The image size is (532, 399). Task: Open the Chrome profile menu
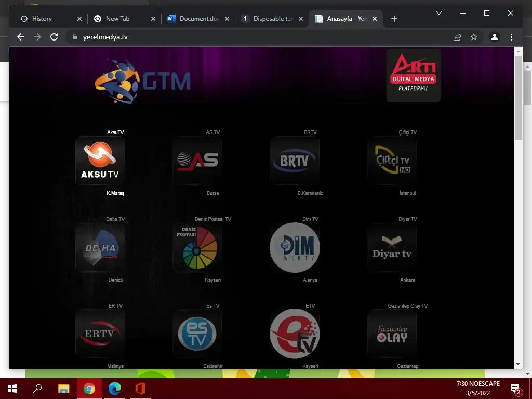click(495, 37)
